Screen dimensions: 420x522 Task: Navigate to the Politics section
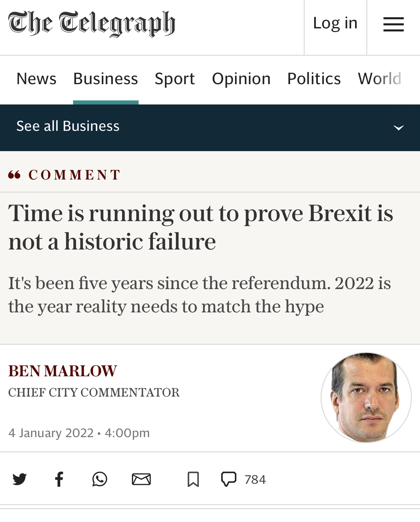[314, 79]
